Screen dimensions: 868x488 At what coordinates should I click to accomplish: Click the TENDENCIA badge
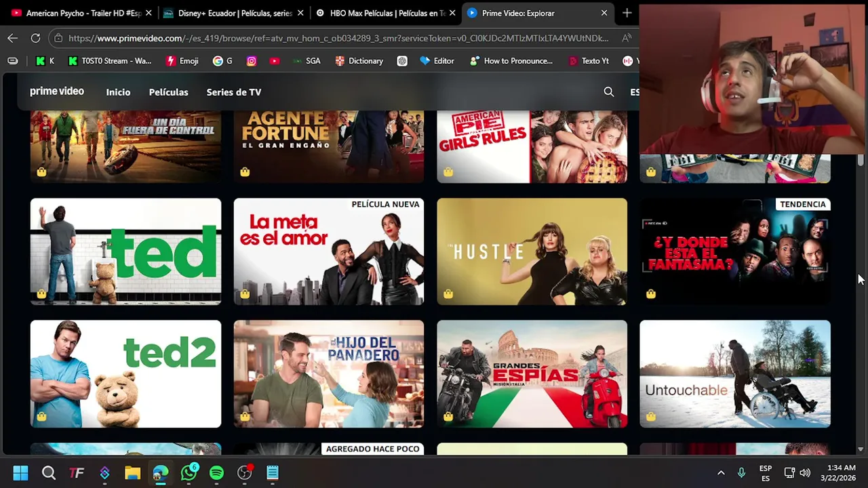tap(803, 204)
